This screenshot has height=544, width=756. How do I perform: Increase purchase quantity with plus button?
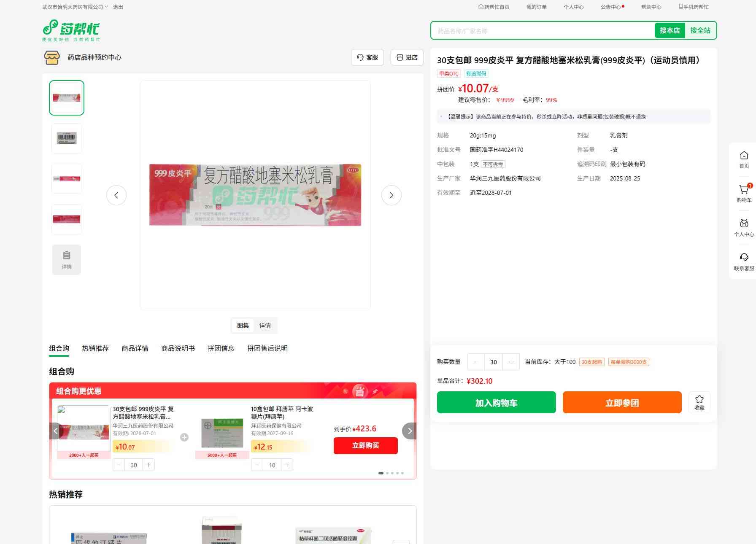pyautogui.click(x=511, y=362)
